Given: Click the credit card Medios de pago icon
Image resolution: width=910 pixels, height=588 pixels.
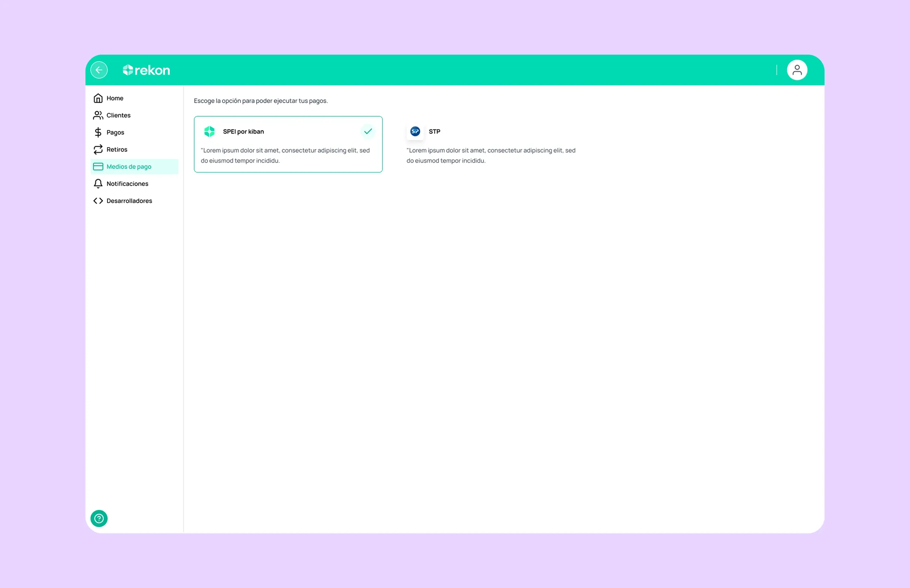Looking at the screenshot, I should (x=98, y=166).
